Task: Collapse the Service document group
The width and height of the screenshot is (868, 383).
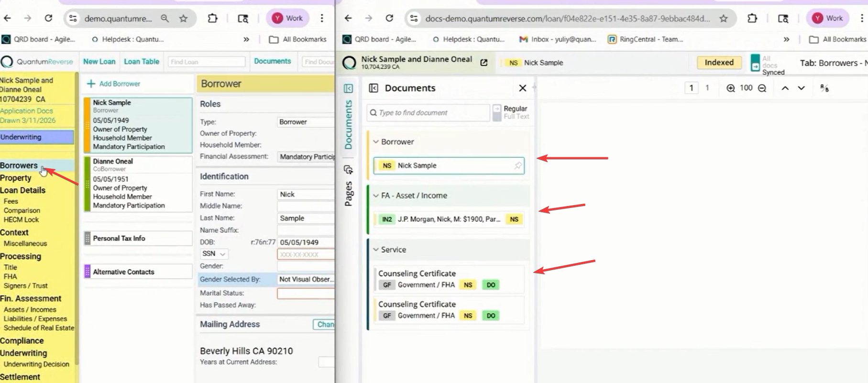Action: pos(376,250)
